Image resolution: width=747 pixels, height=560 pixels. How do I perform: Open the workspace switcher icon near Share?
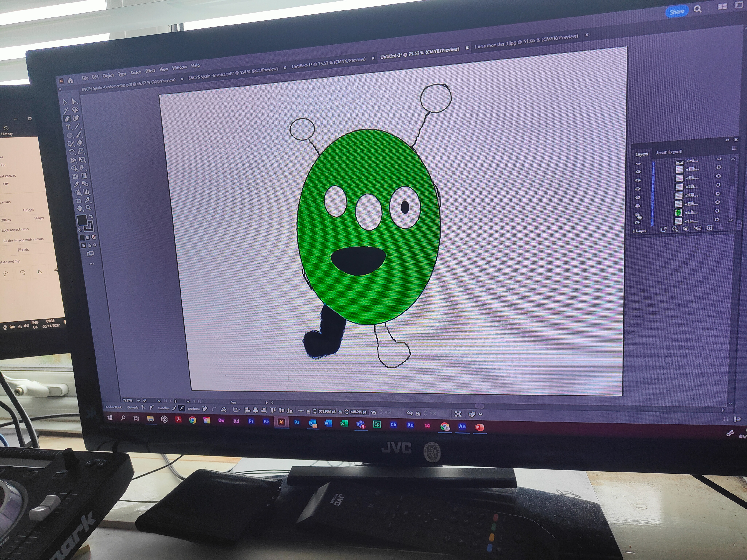[722, 7]
